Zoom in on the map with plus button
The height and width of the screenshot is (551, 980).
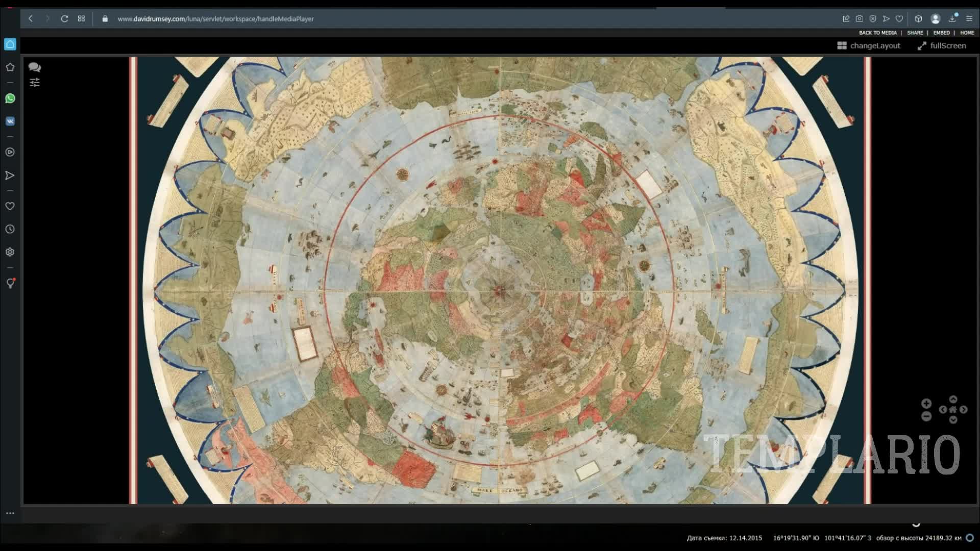926,404
